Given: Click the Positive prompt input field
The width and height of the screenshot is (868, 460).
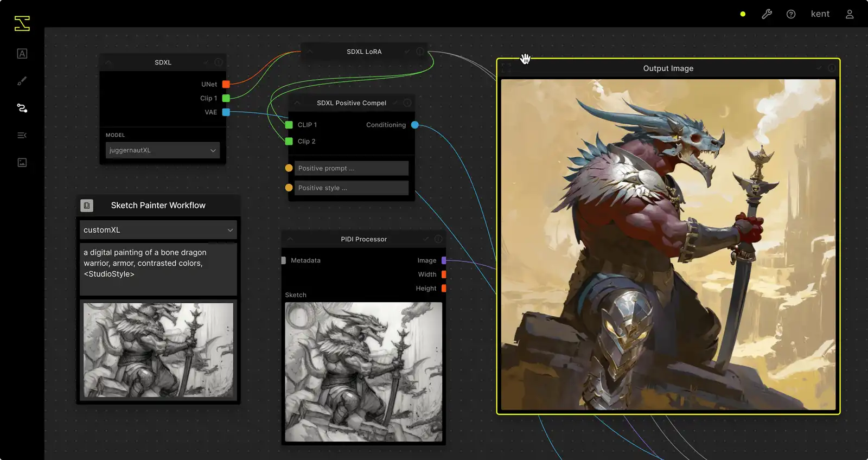Looking at the screenshot, I should (x=351, y=168).
